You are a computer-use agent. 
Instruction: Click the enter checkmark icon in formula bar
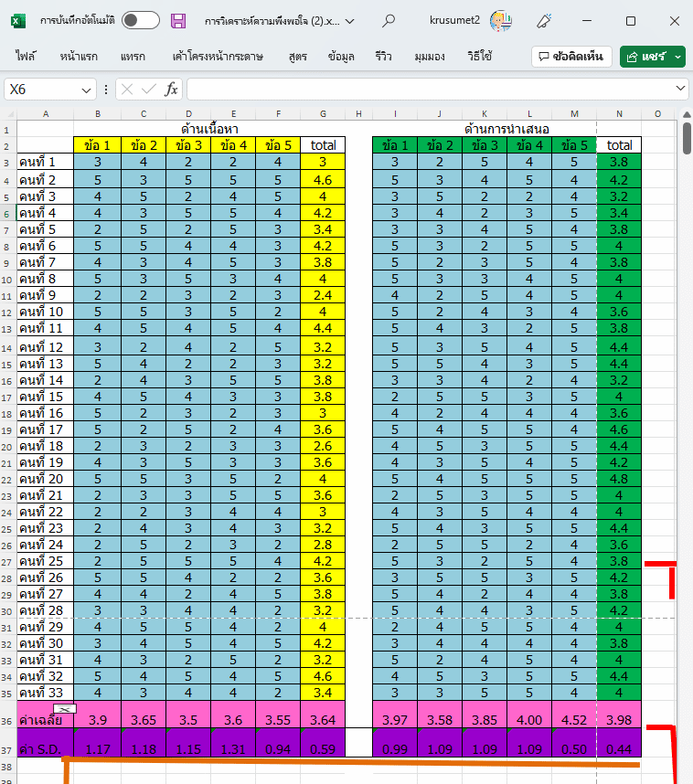tap(148, 90)
